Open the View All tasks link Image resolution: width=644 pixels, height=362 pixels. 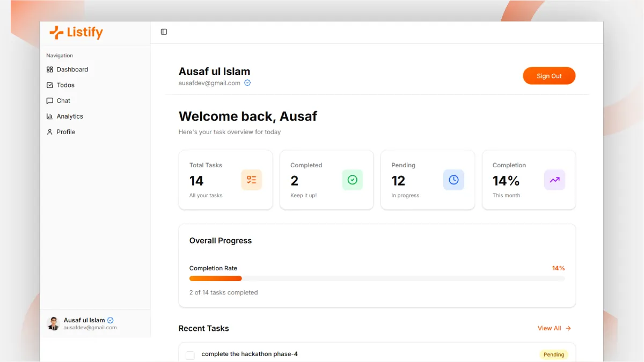coord(554,328)
